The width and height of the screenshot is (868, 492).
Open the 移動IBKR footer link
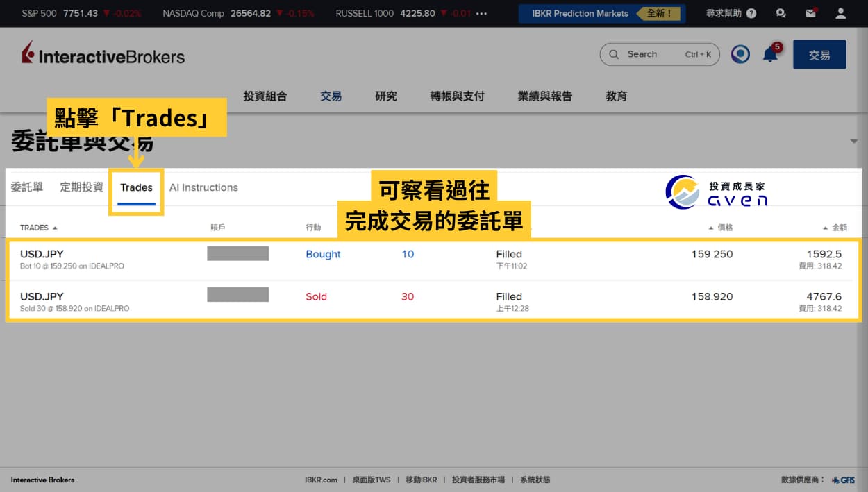422,480
